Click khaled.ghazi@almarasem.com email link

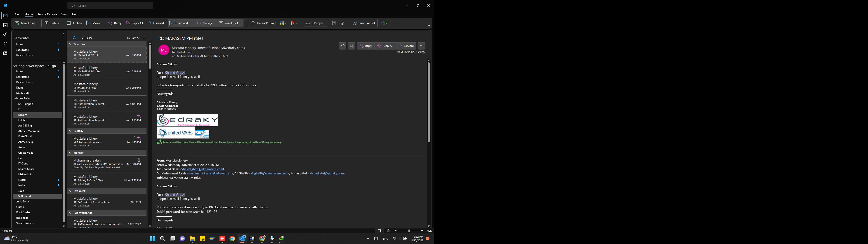point(202,169)
